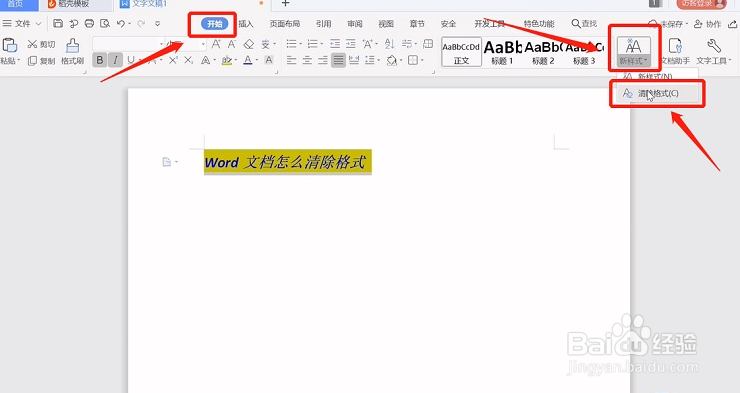Copy selection with 复制 button
Viewport: 740px width, 393px height.
[41, 60]
